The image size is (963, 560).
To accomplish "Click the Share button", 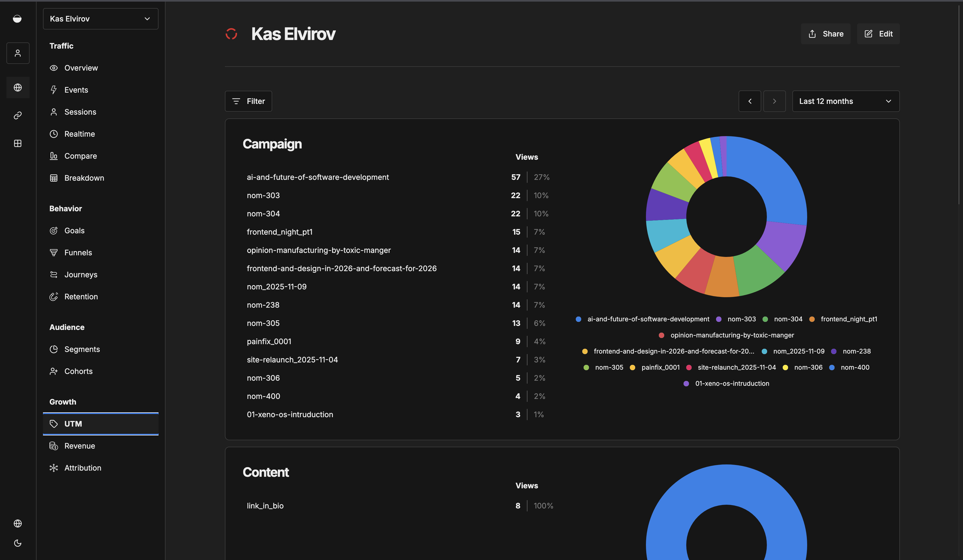I will 825,34.
